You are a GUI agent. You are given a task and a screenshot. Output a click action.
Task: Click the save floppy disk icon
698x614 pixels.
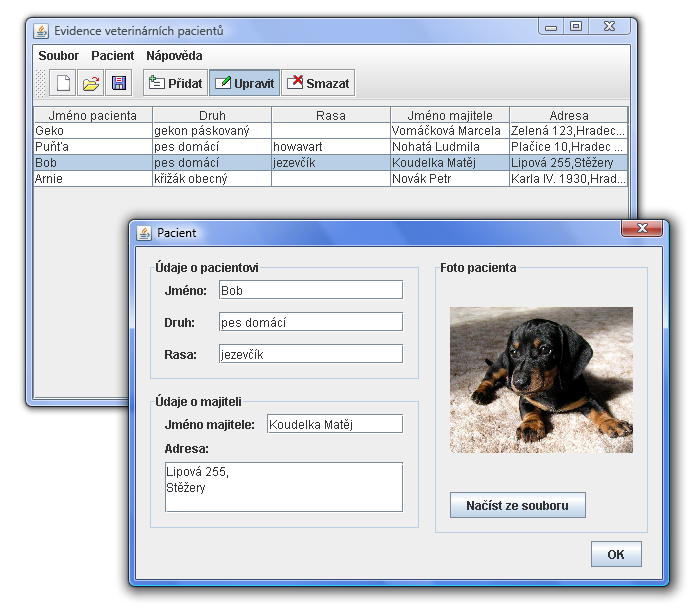pos(119,83)
